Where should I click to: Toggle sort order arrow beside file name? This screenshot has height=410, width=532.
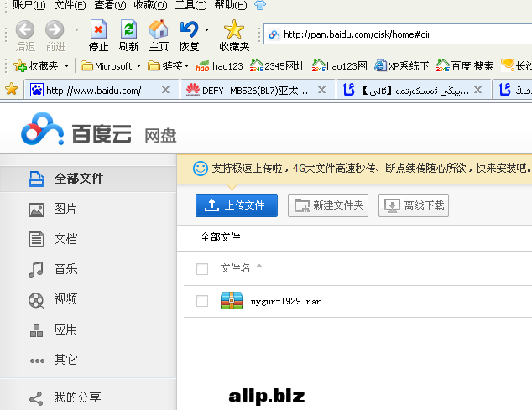(258, 267)
